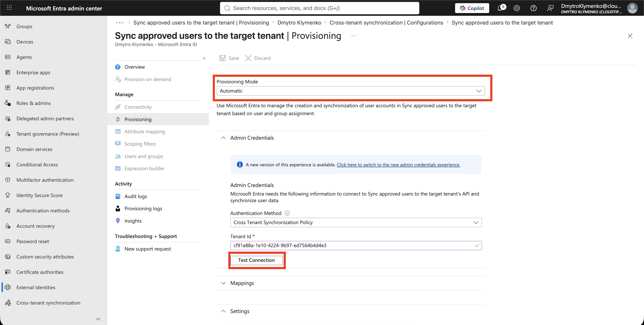
Task: Click the Multifactor authentication shield icon
Action: click(x=8, y=180)
